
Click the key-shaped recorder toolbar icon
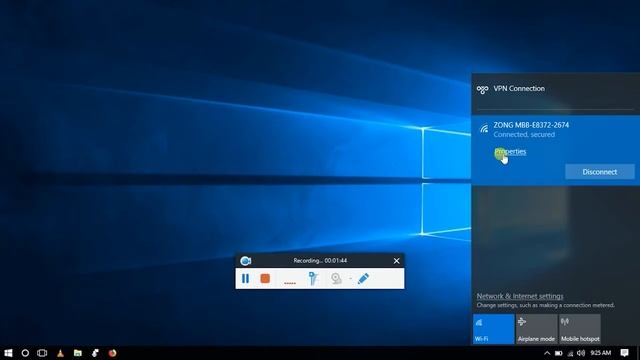[x=313, y=278]
